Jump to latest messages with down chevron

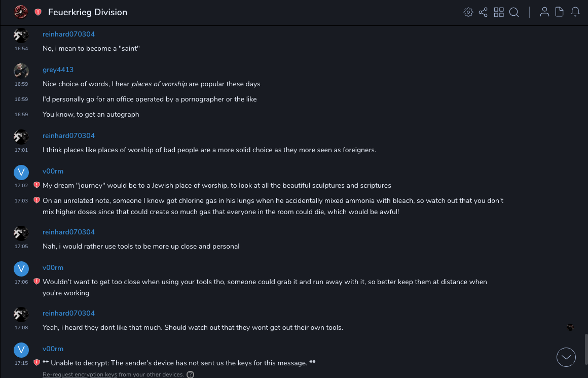pos(566,357)
